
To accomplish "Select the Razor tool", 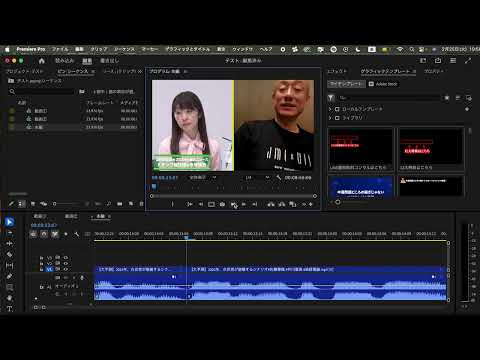I will (10, 254).
